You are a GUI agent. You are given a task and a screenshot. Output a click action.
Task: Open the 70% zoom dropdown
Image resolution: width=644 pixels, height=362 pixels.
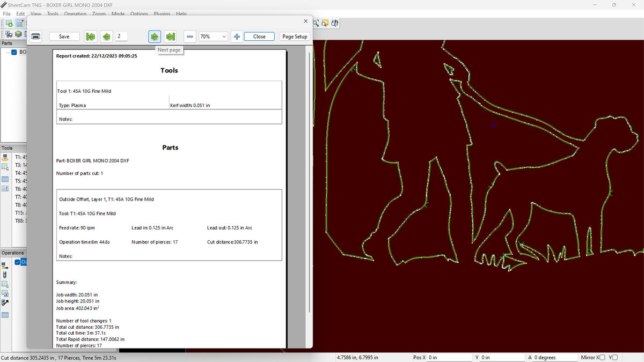[x=213, y=36]
